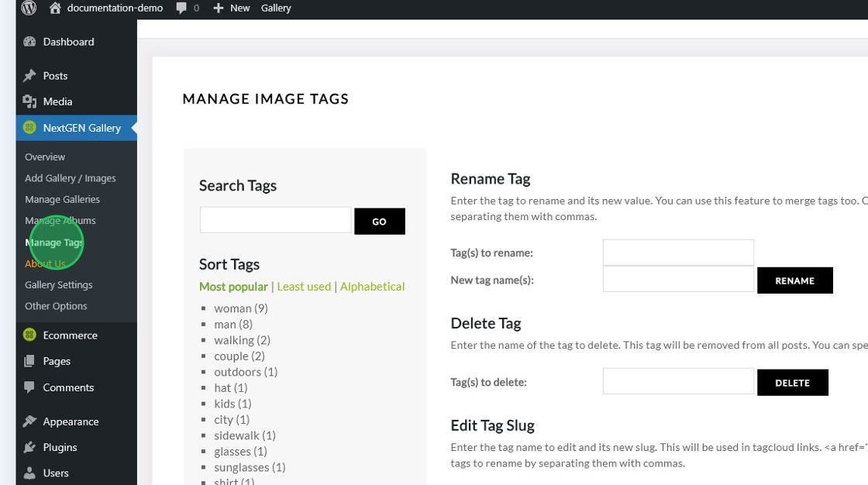The height and width of the screenshot is (485, 868).
Task: Sort tags Alphabetical
Action: point(372,287)
